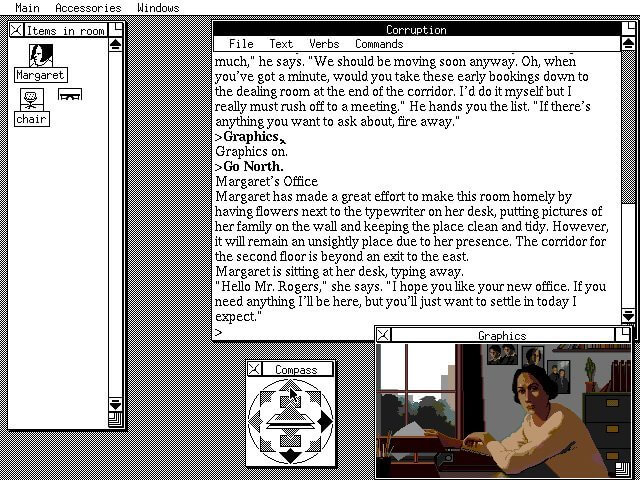
Task: Select the chair icon in Items in room
Action: coord(32,99)
